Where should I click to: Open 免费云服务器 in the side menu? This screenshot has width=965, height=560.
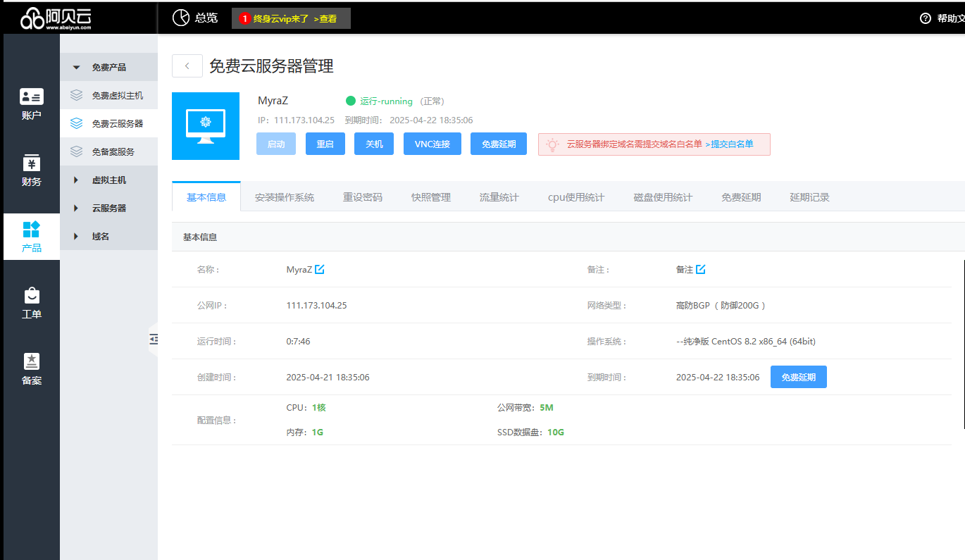[x=108, y=123]
